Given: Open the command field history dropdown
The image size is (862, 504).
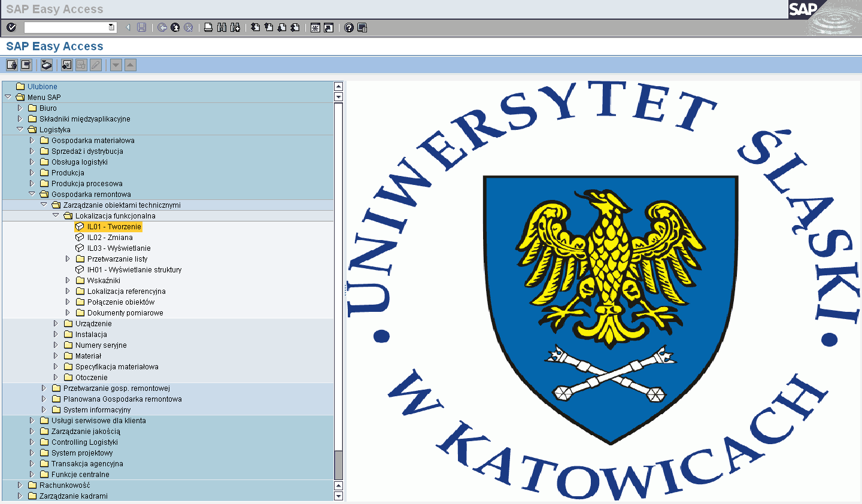Looking at the screenshot, I should [x=111, y=28].
